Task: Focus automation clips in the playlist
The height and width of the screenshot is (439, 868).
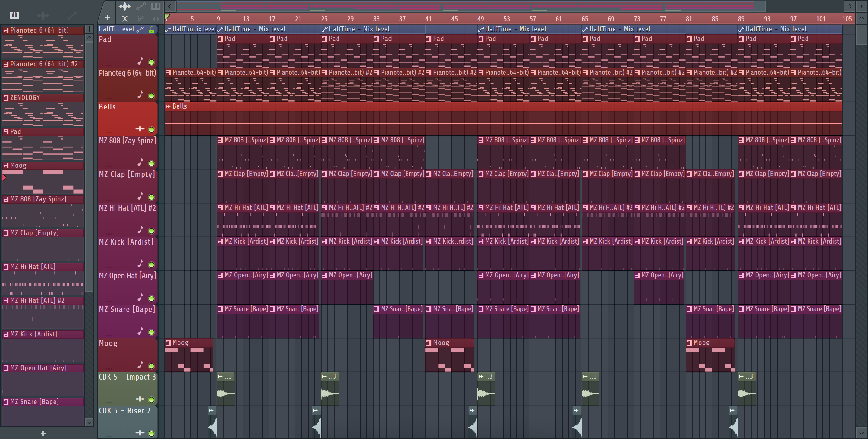Action: tap(141, 6)
